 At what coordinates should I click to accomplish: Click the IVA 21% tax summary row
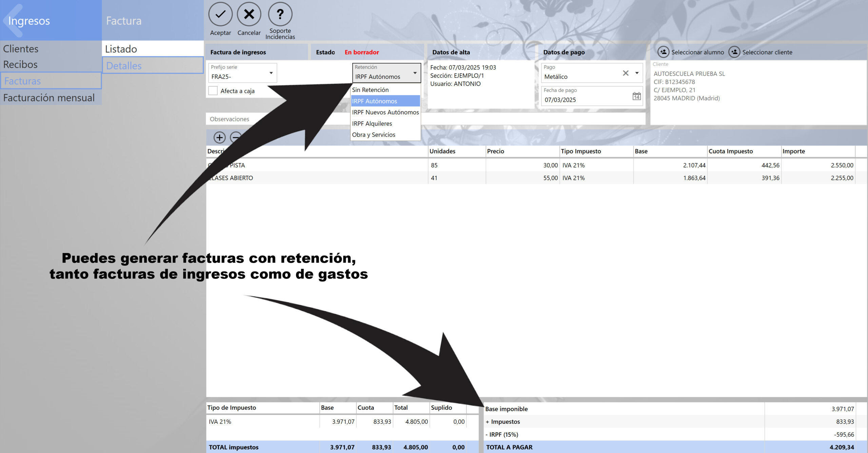coord(342,421)
